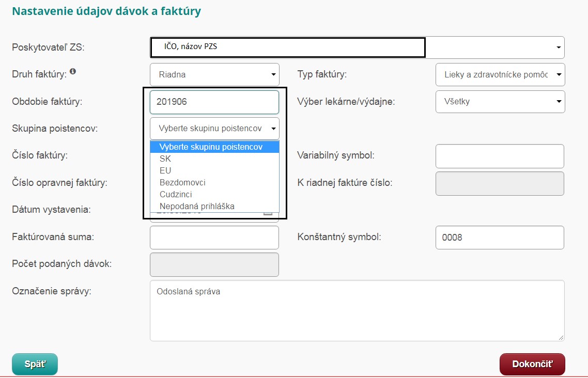588x378 pixels.
Task: Click the Späť button
Action: [35, 364]
